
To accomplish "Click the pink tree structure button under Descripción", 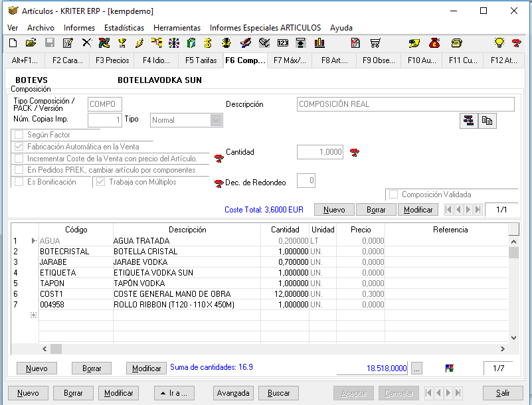I will click(x=469, y=121).
